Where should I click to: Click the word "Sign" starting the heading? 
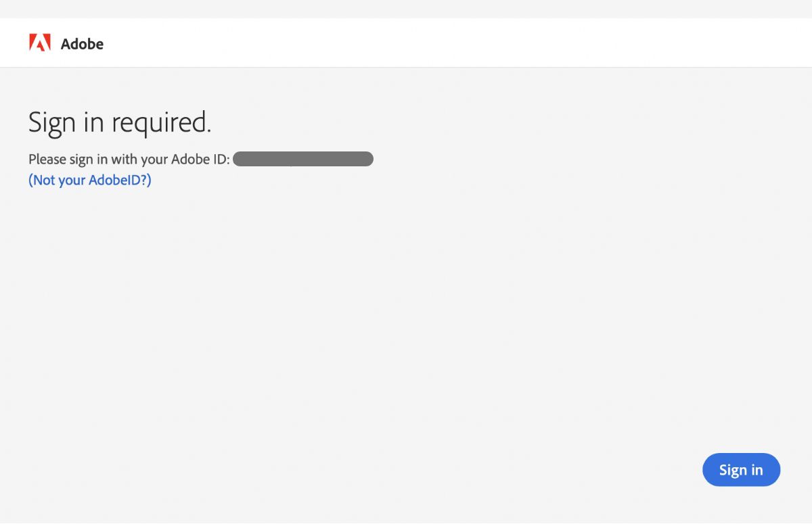point(52,122)
